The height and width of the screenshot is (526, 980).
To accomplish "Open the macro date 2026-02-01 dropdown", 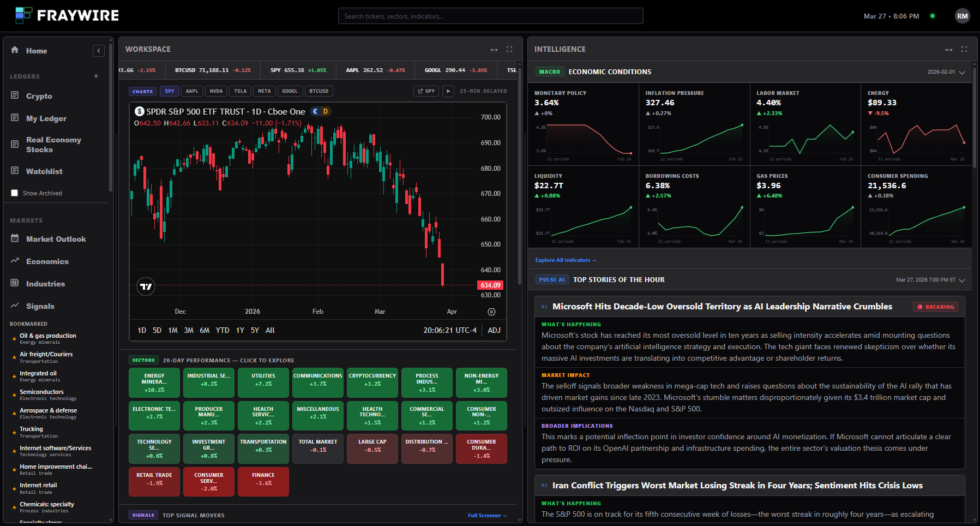I will pyautogui.click(x=946, y=72).
